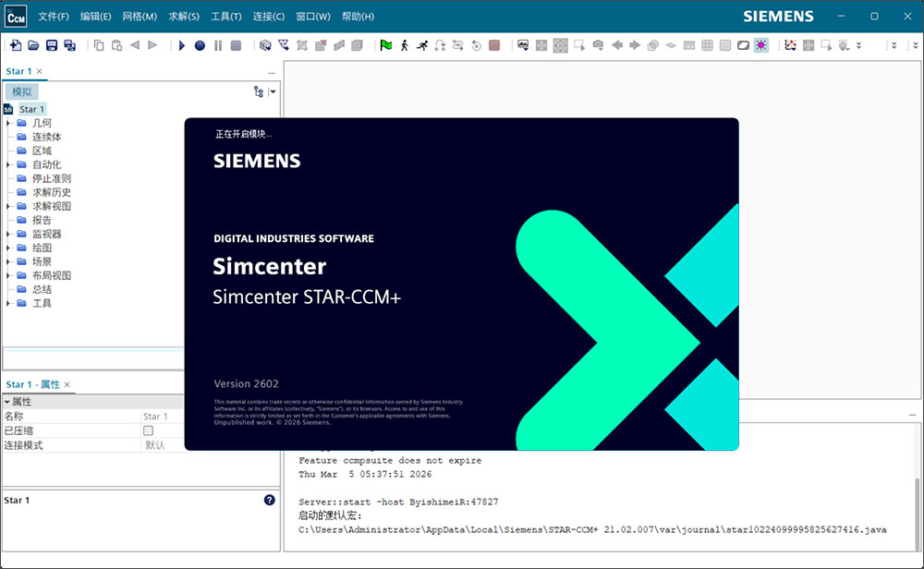Click the Next View right-arrow icon

pyautogui.click(x=635, y=45)
